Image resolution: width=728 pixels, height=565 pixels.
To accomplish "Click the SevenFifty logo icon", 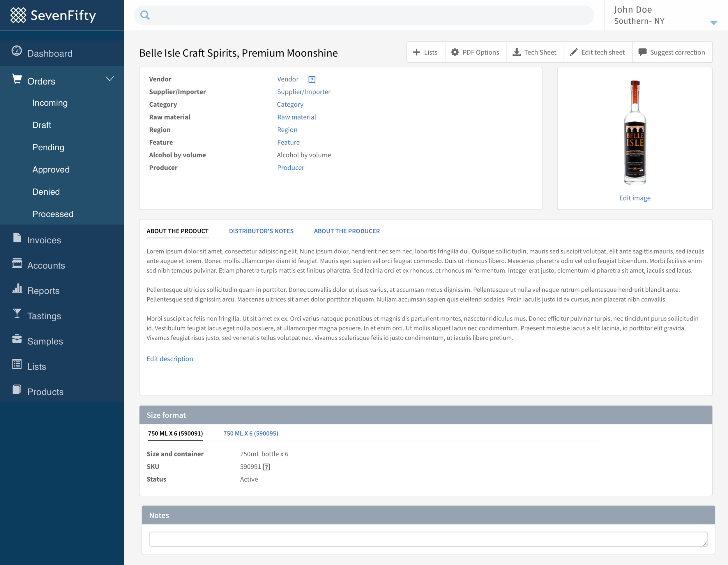I will [18, 15].
